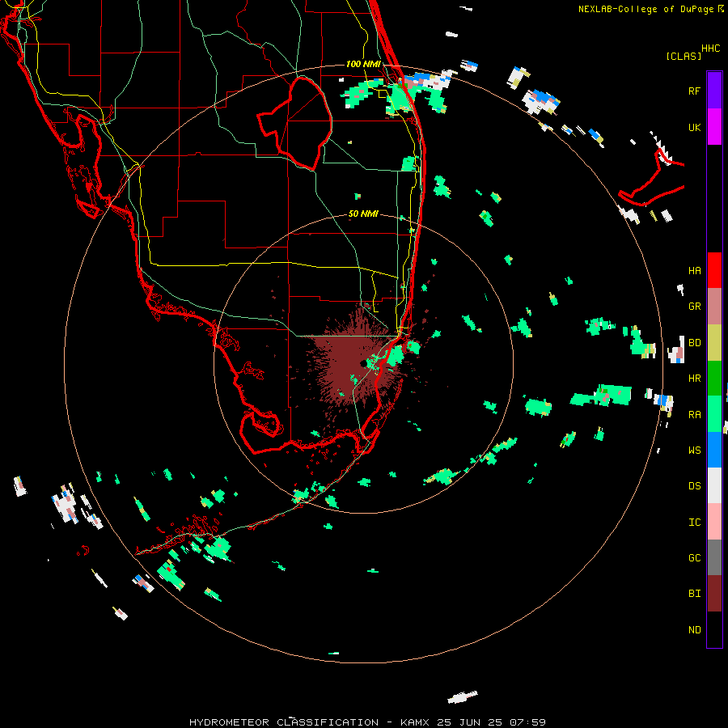The height and width of the screenshot is (728, 728).
Task: Click the [CLAS] units label
Action: point(684,57)
